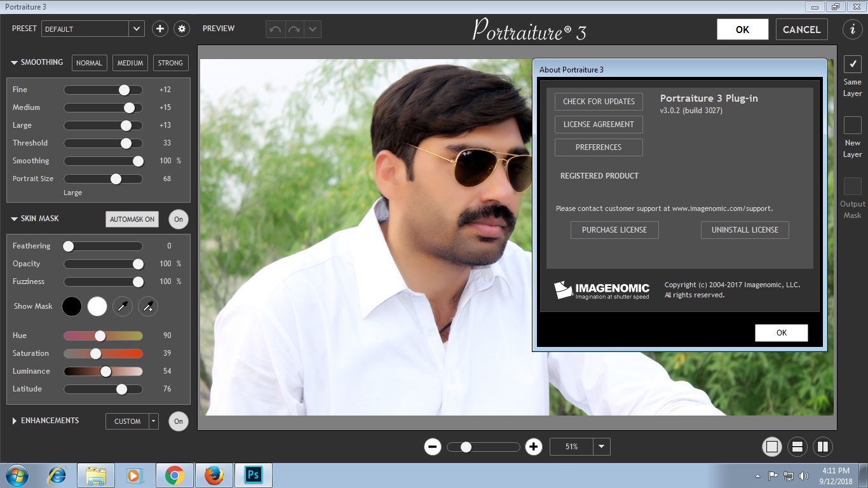The height and width of the screenshot is (488, 868).
Task: Click the zoom level slider
Action: coord(484,447)
